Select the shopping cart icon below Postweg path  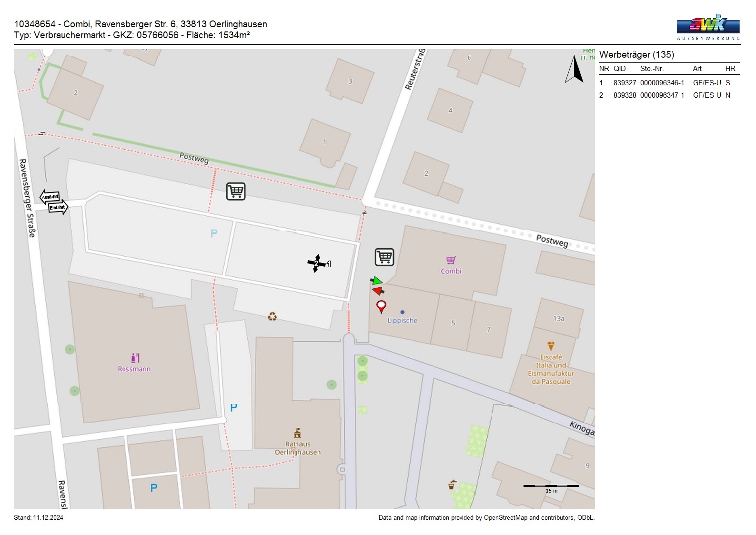point(235,191)
